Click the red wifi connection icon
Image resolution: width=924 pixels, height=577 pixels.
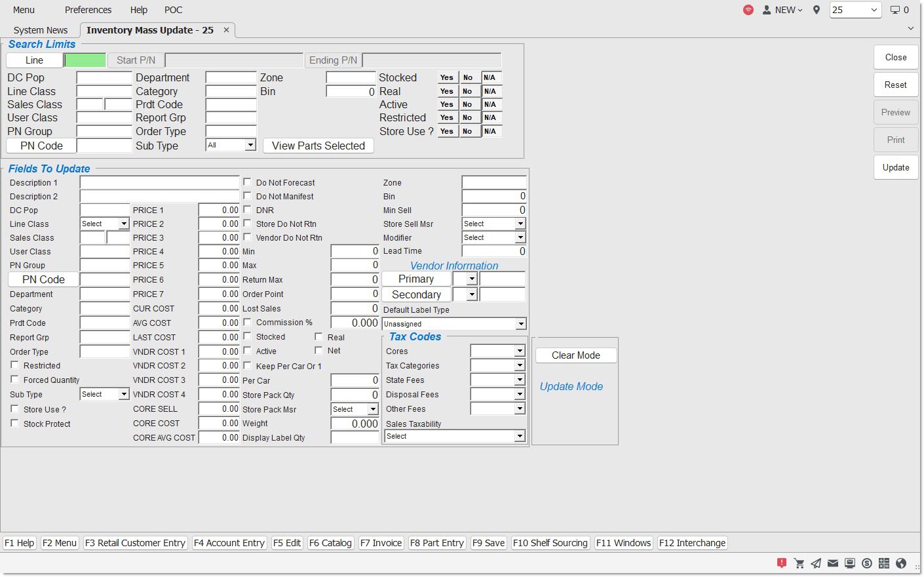pyautogui.click(x=748, y=10)
